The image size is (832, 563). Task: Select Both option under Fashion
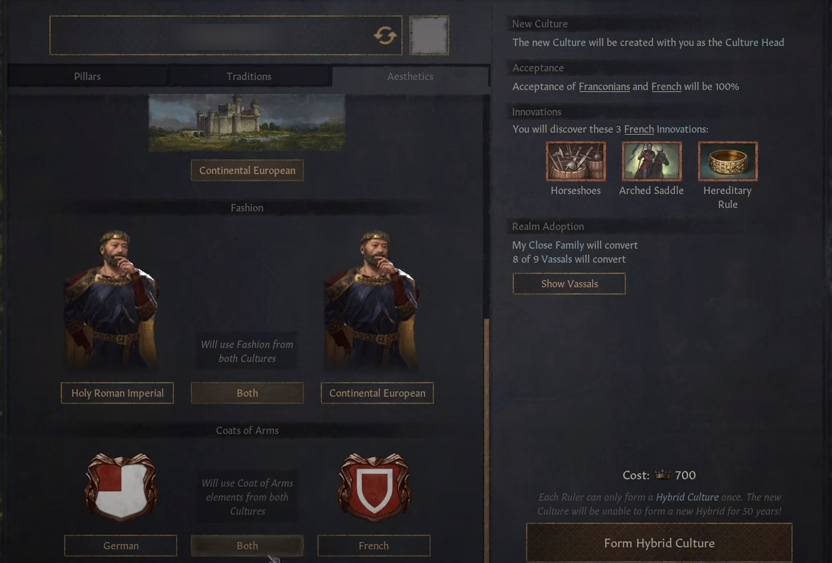click(247, 393)
